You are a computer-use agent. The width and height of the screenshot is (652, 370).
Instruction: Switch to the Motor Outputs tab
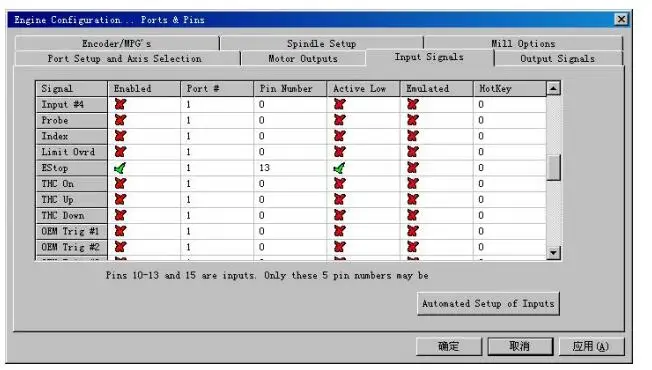[x=303, y=59]
